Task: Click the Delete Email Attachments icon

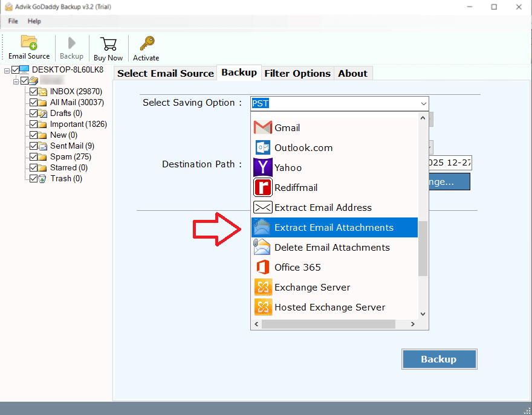Action: [262, 247]
